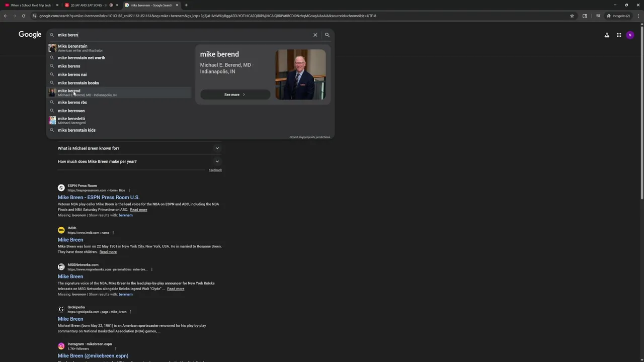Screen dimensions: 644x362
Task: Click the browser address bar URL
Action: pyautogui.click(x=208, y=16)
